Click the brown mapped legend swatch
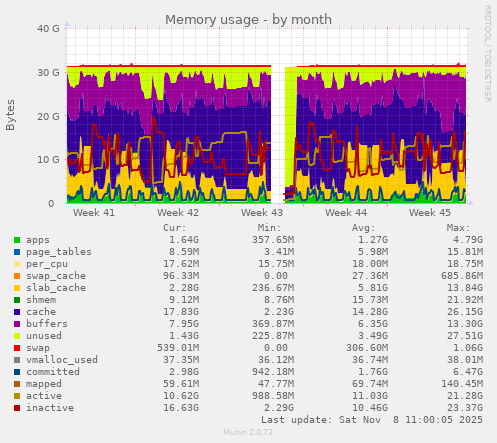 (x=17, y=384)
